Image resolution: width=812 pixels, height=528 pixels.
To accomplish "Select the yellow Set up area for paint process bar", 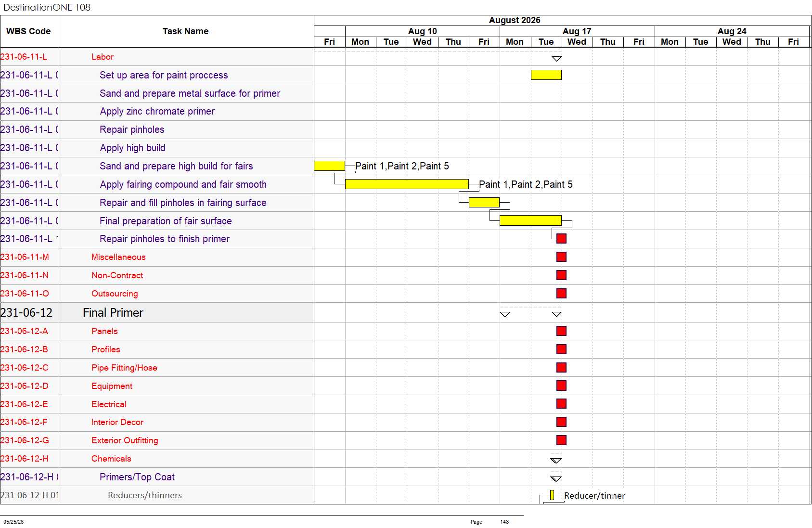I will point(546,75).
